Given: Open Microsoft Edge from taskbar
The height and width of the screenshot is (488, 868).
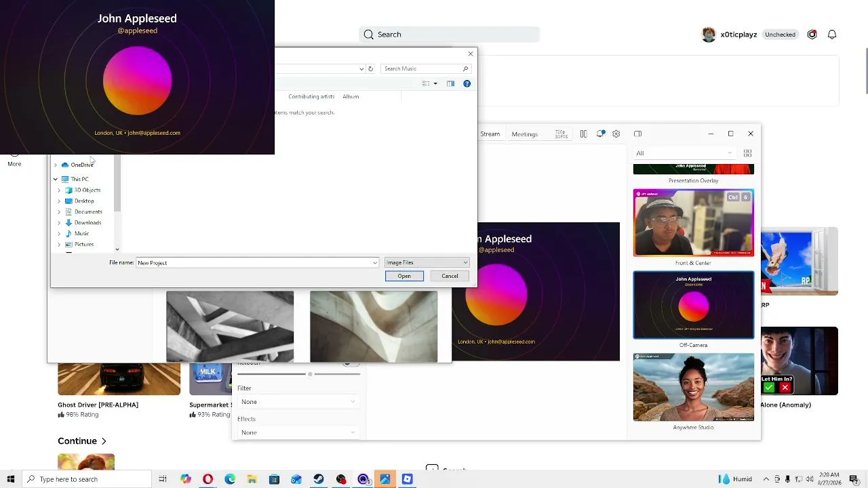Looking at the screenshot, I should point(230,479).
